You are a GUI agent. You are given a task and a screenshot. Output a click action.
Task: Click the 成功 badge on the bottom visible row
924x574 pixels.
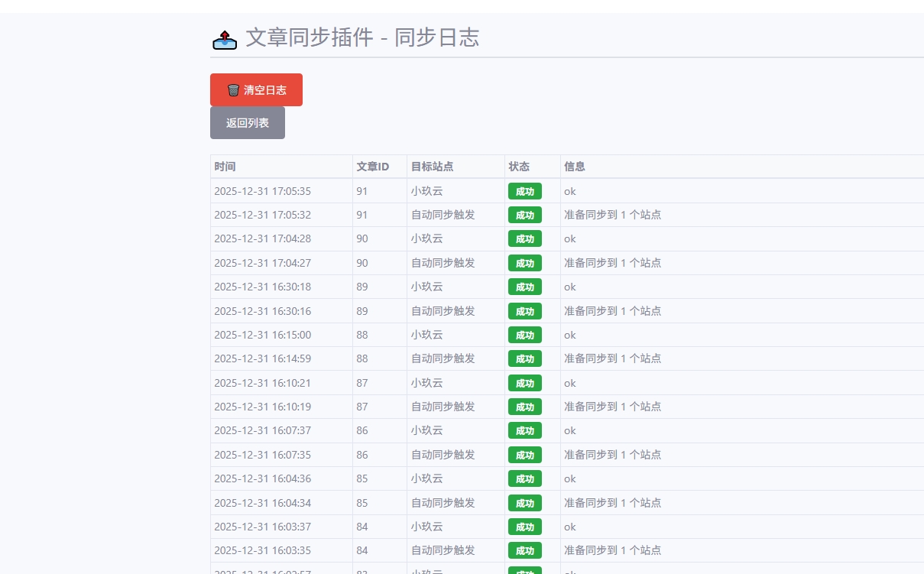[525, 572]
